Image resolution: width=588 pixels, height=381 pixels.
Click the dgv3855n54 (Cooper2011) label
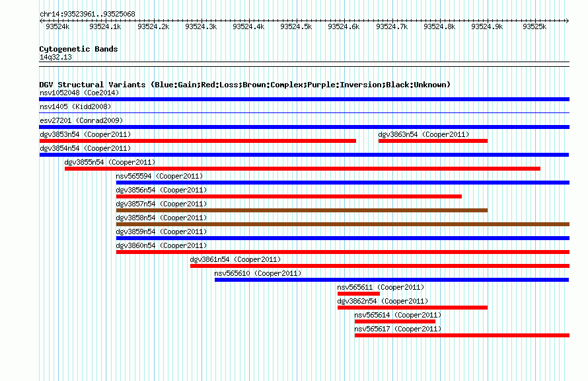point(110,162)
